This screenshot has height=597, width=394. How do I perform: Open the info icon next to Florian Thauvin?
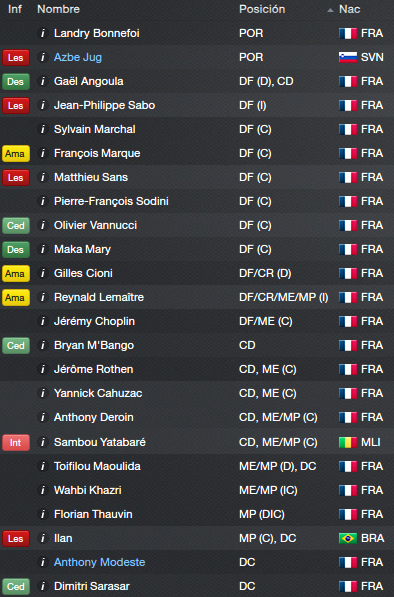click(43, 514)
